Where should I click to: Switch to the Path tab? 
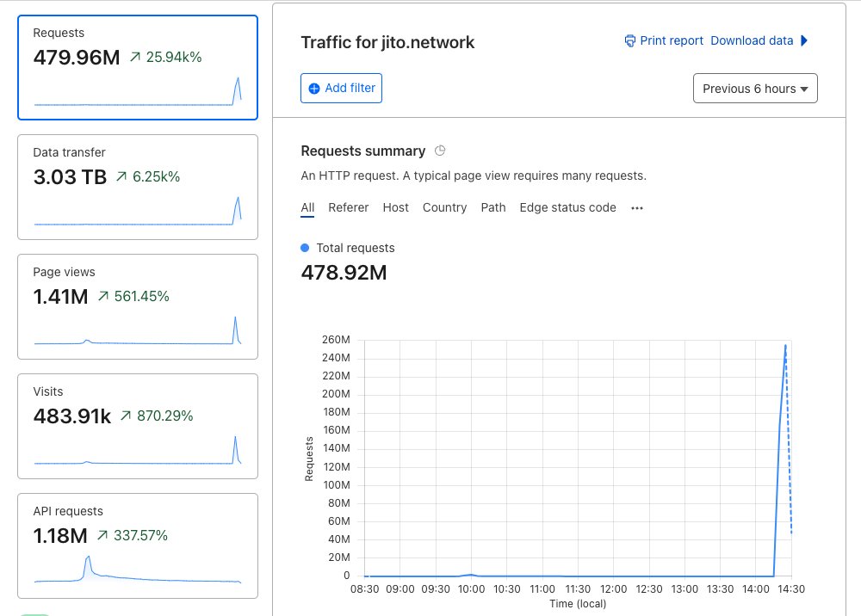(x=493, y=208)
